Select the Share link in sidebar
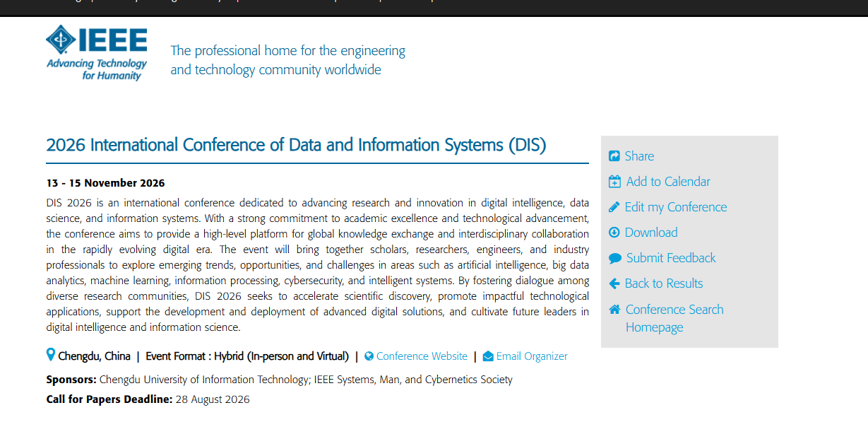 (639, 156)
